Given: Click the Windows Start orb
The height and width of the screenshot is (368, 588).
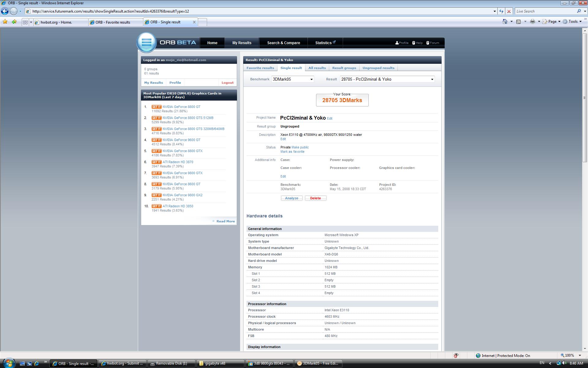Looking at the screenshot, I should tap(9, 363).
